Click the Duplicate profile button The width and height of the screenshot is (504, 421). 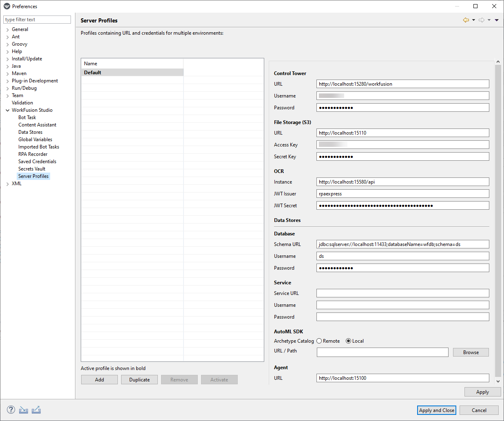[x=139, y=380]
